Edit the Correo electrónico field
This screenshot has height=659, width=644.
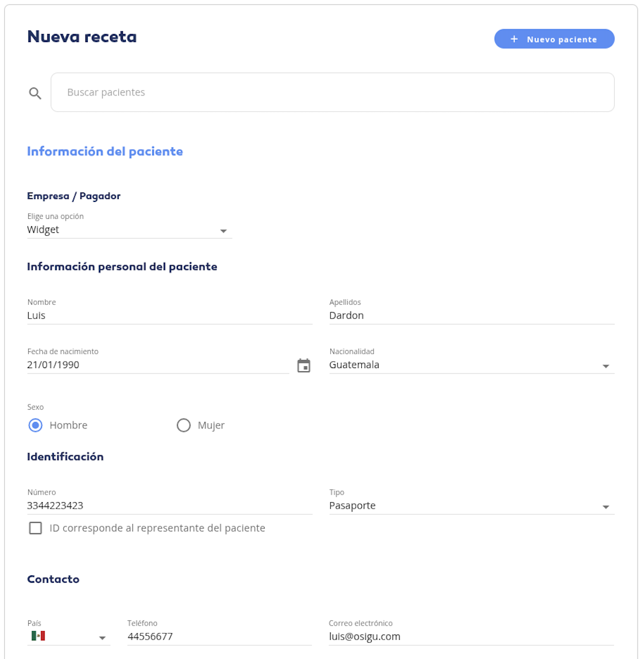point(472,637)
